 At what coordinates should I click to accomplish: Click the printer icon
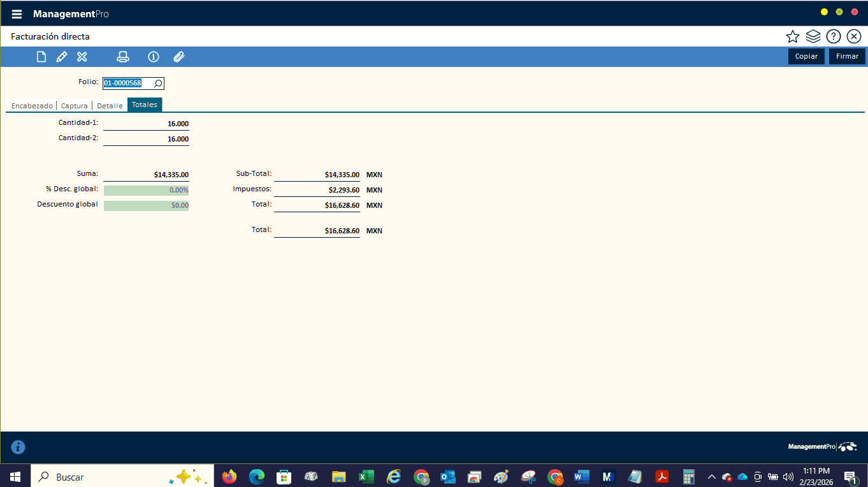pos(123,57)
